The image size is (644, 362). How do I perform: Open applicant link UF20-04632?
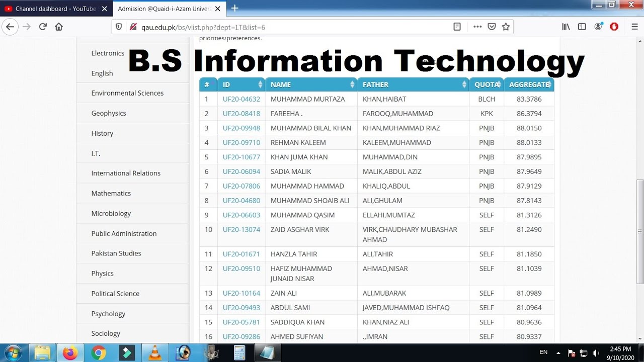[x=242, y=99]
